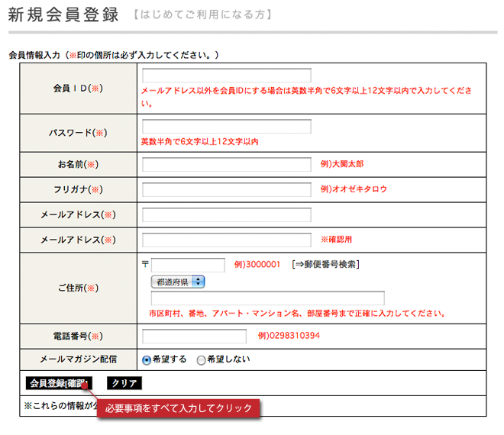Viewport: 504px width, 435px height.
Task: Click the フリガナ(※) label cell
Action: pyautogui.click(x=79, y=189)
